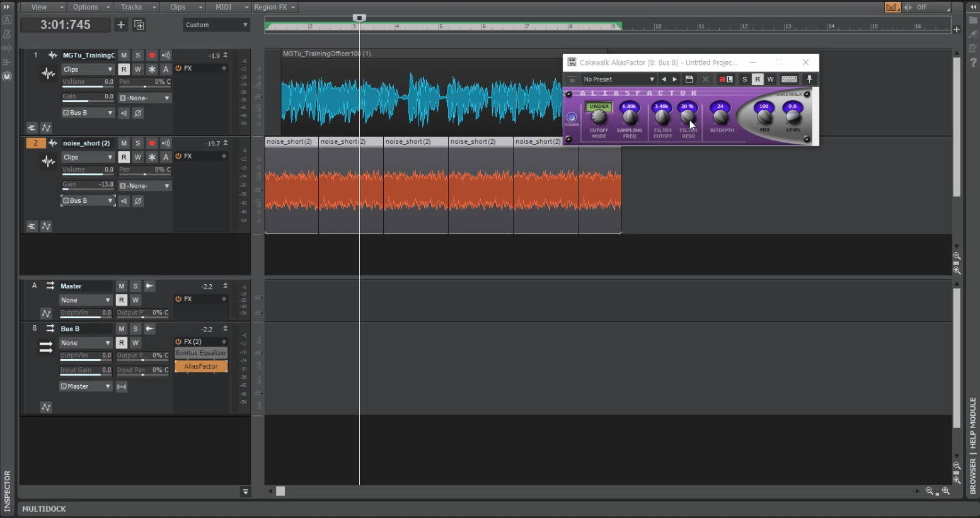Toggle Archive on noise_short (2) track

pyautogui.click(x=166, y=158)
